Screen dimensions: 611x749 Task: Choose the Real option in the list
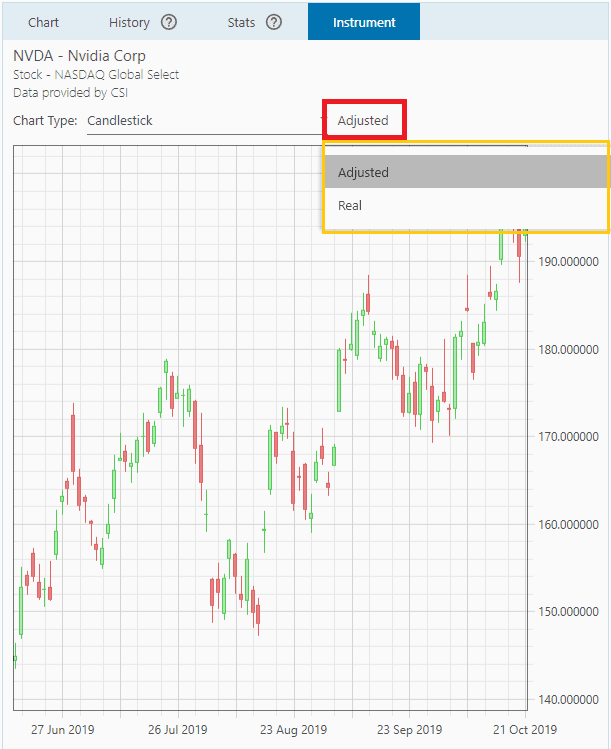[x=466, y=205]
